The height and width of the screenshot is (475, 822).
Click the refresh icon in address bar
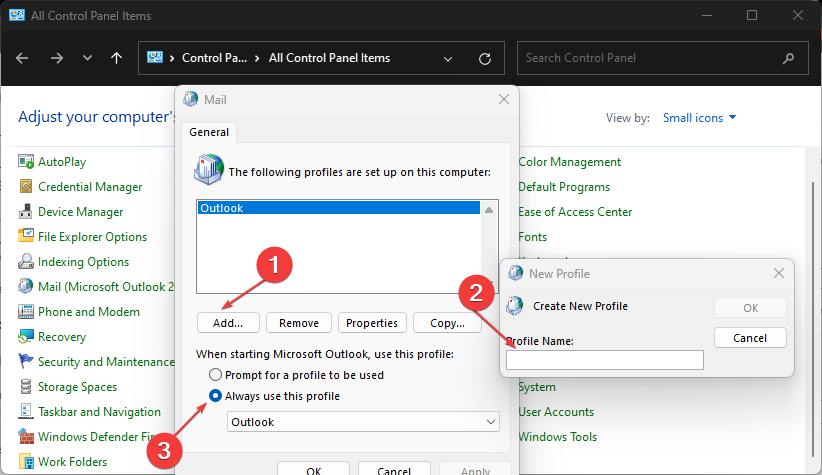pyautogui.click(x=485, y=58)
